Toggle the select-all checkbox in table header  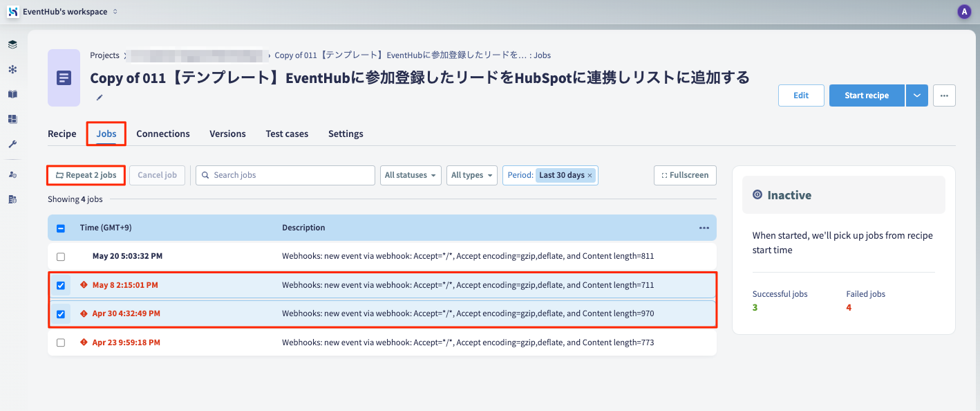(x=61, y=228)
